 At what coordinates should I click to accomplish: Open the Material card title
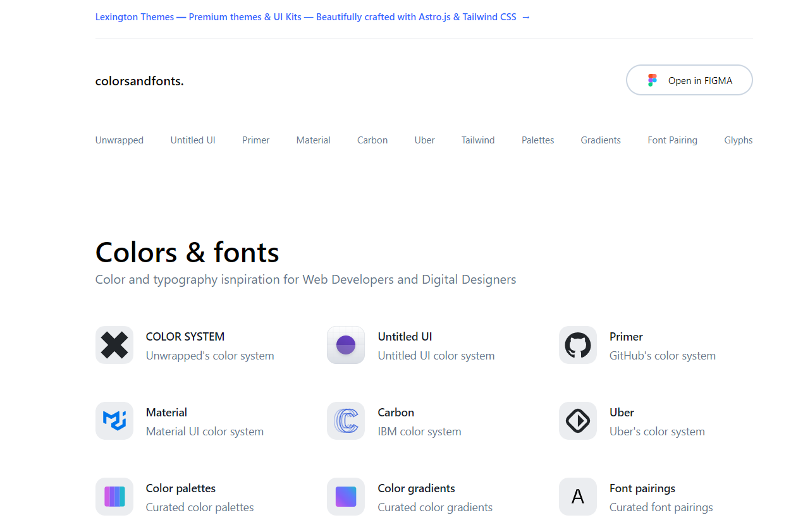[166, 413]
